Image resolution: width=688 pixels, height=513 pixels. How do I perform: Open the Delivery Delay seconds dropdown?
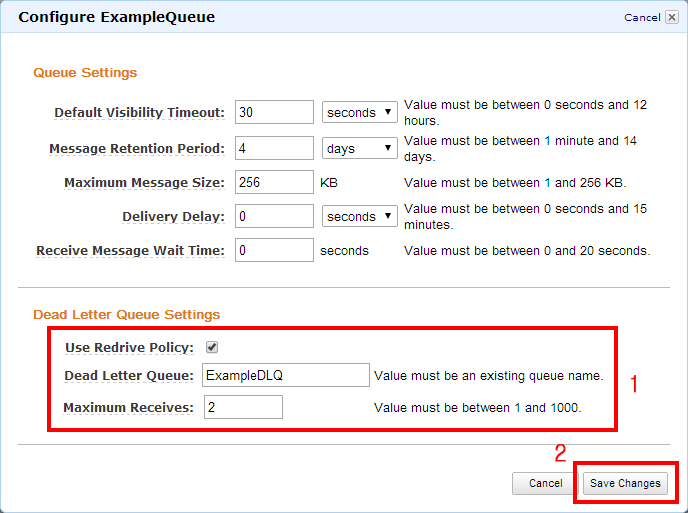coord(359,216)
